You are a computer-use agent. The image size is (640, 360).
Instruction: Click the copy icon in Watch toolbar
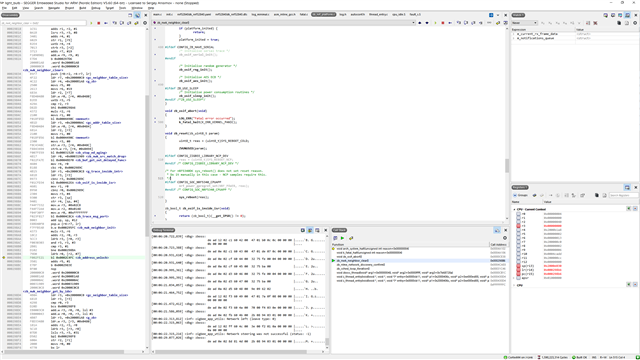pyautogui.click(x=619, y=23)
